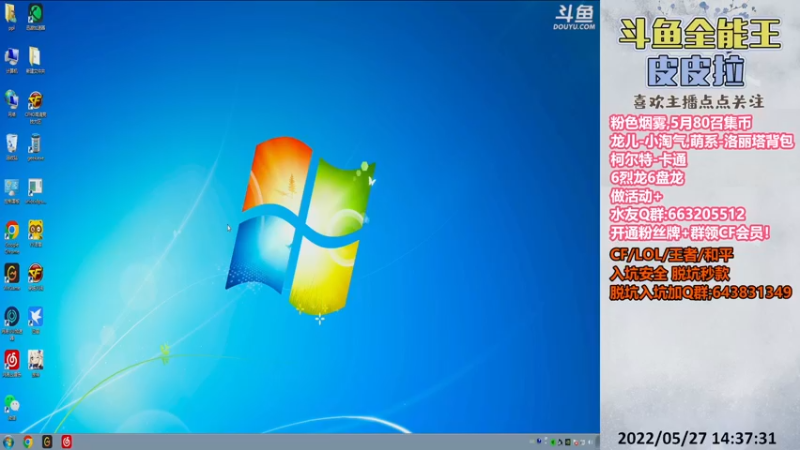
Task: Click the Show Desktop strip at the taskbar's end
Action: (597, 442)
